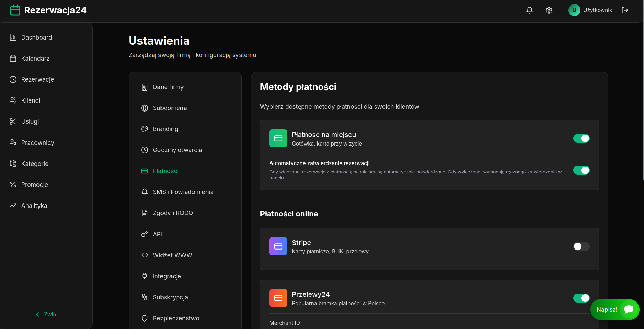This screenshot has height=329, width=644.
Task: Switch to the Zgody i RODO tab
Action: click(x=173, y=213)
